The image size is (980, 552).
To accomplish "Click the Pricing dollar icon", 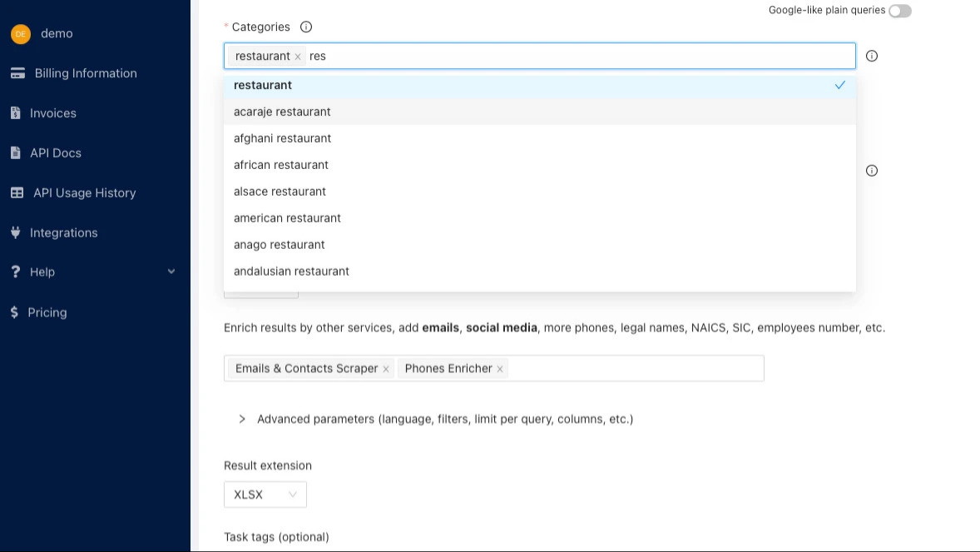I will pyautogui.click(x=15, y=313).
